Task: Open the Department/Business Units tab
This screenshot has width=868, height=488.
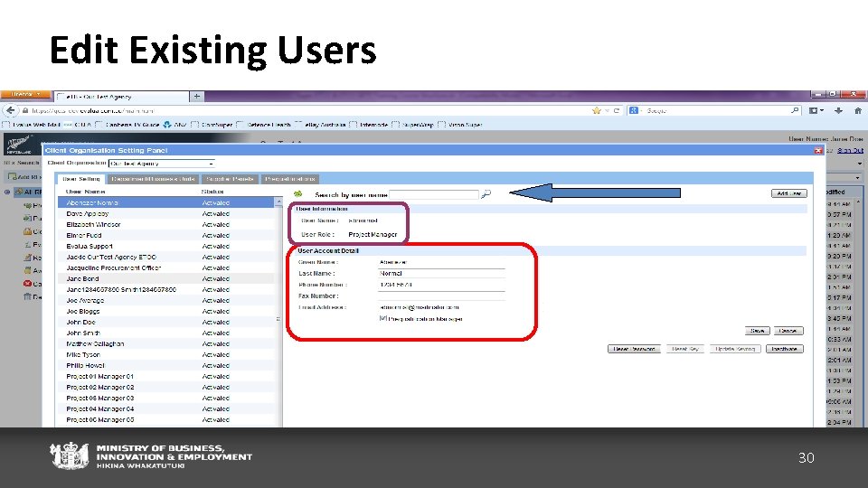Action: tap(153, 179)
